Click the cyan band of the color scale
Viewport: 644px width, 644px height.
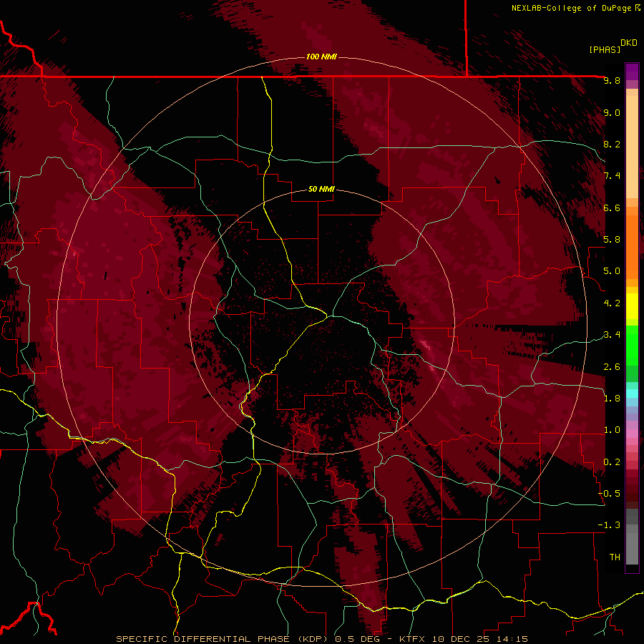click(x=632, y=394)
